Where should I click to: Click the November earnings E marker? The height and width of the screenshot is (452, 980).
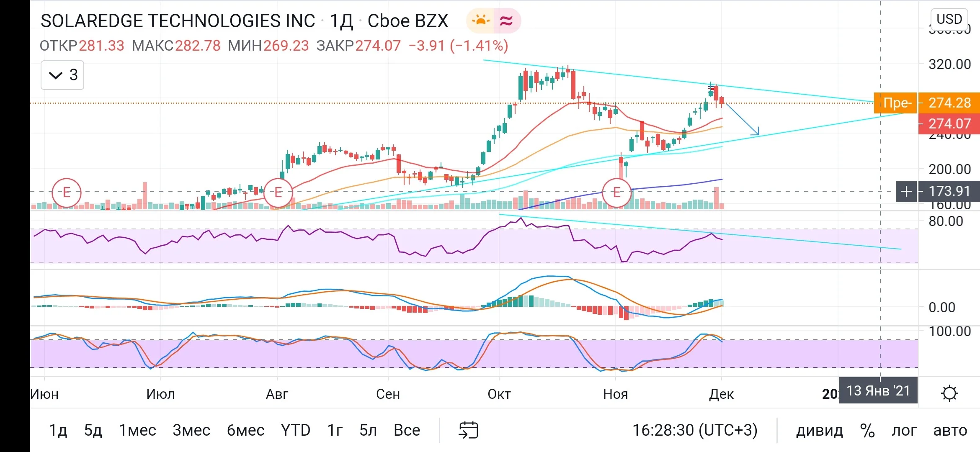pyautogui.click(x=616, y=193)
